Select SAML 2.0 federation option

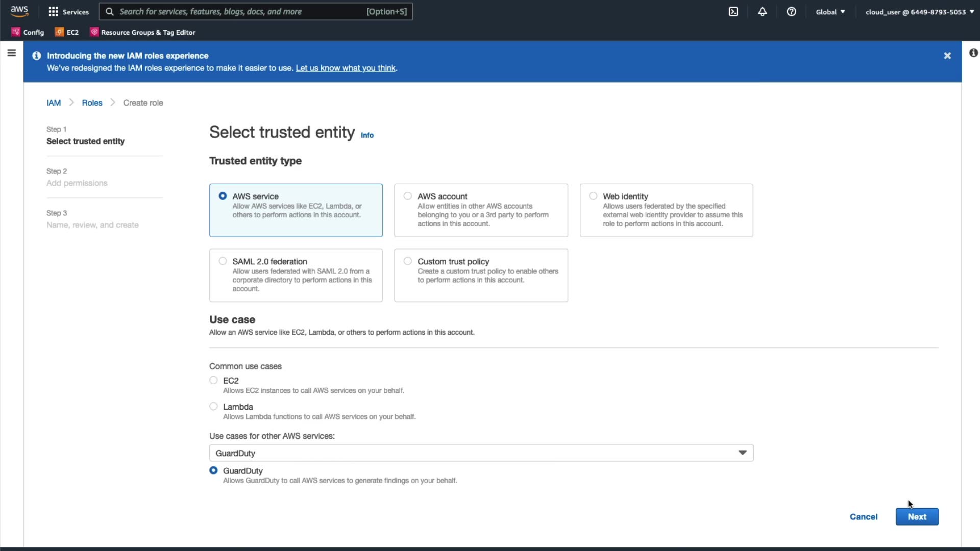(x=223, y=261)
